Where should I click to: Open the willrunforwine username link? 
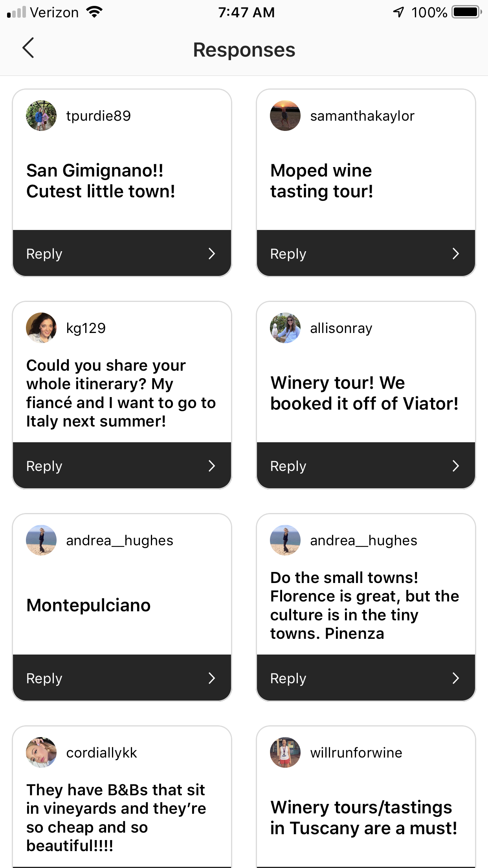[x=356, y=753]
